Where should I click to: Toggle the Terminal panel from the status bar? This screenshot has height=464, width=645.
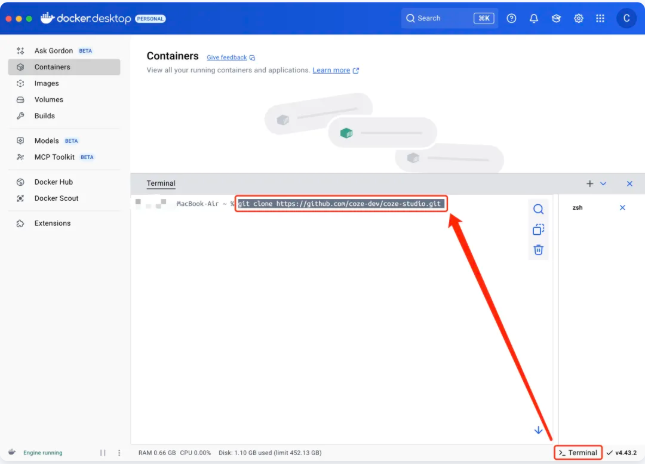tap(578, 453)
